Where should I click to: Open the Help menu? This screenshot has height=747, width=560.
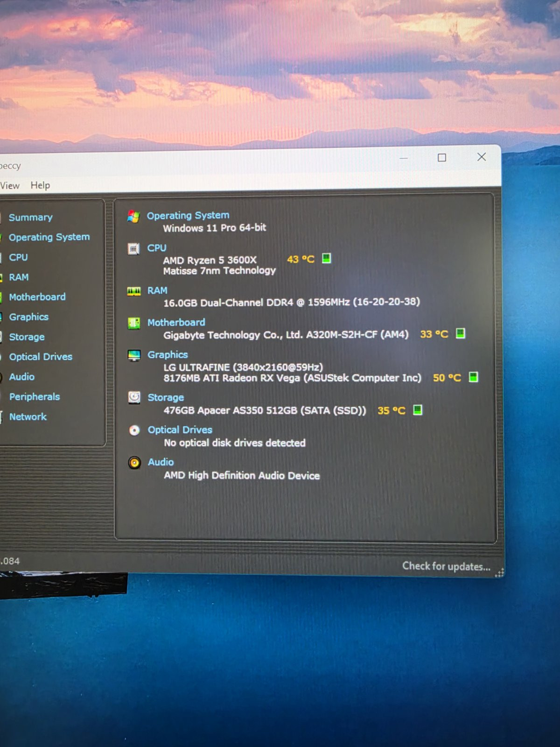point(40,185)
